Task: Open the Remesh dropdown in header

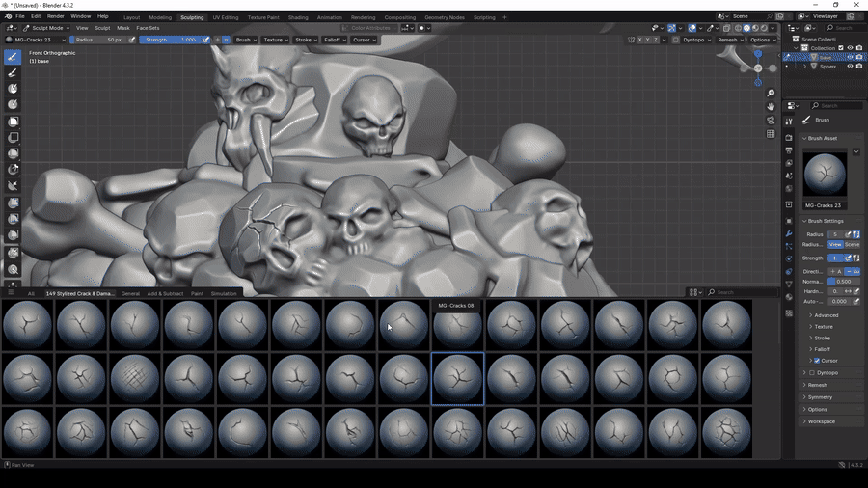Action: tap(731, 40)
